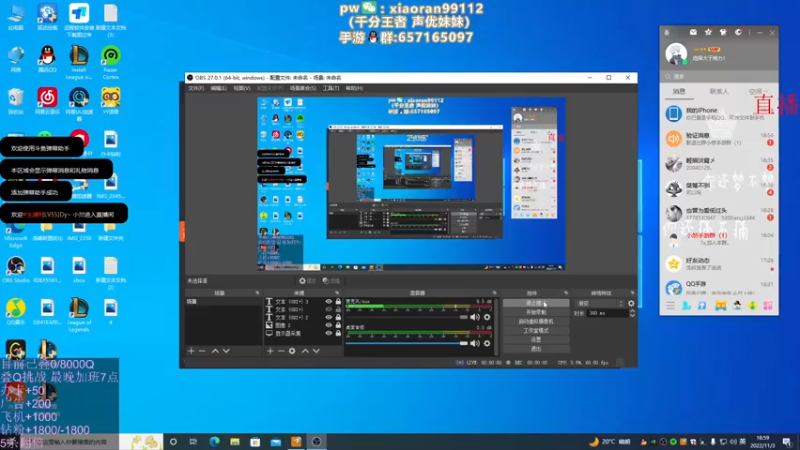Click 启动虚拟摄像机 button

536,321
